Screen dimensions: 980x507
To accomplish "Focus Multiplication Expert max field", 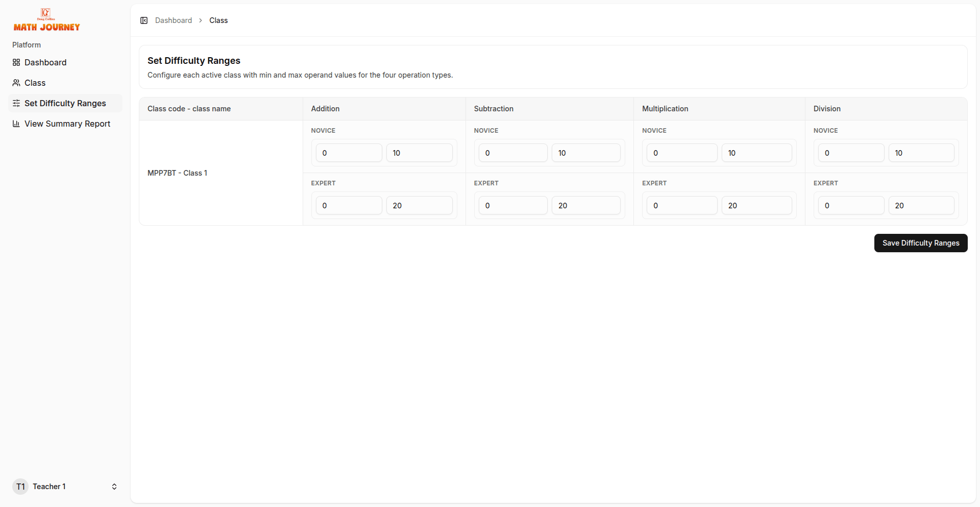I will [757, 205].
